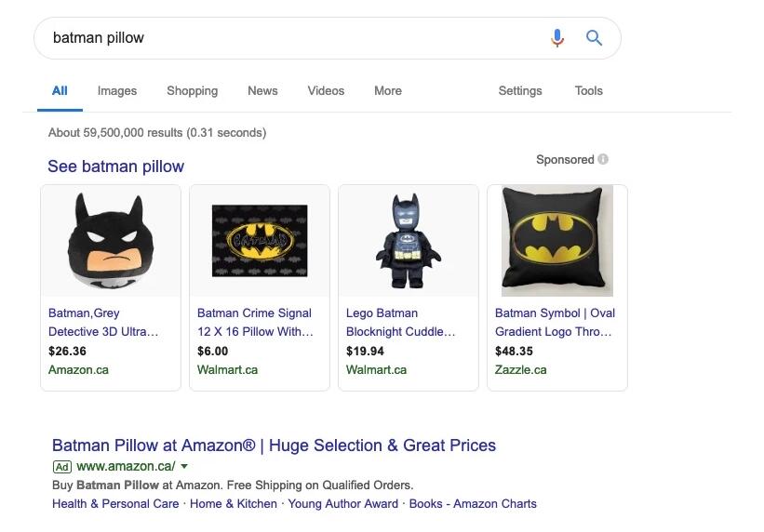Screen dimensions: 764x532
Task: Open the Settings menu
Action: [519, 90]
